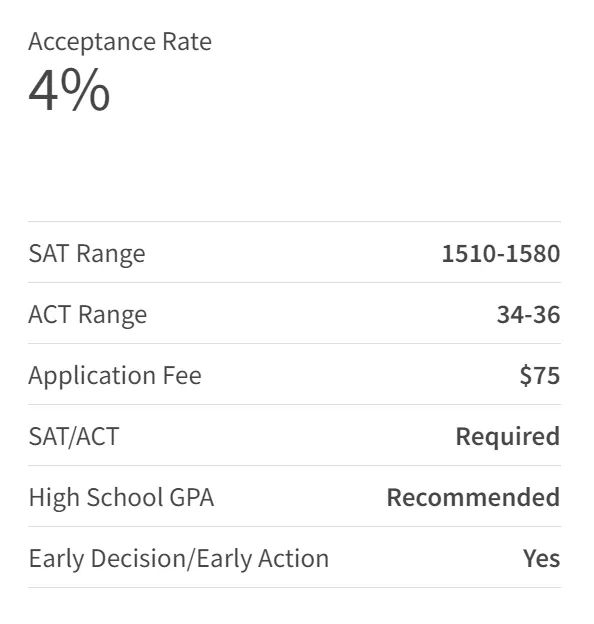Click the Application Fee label
This screenshot has height=624, width=594.
[115, 376]
